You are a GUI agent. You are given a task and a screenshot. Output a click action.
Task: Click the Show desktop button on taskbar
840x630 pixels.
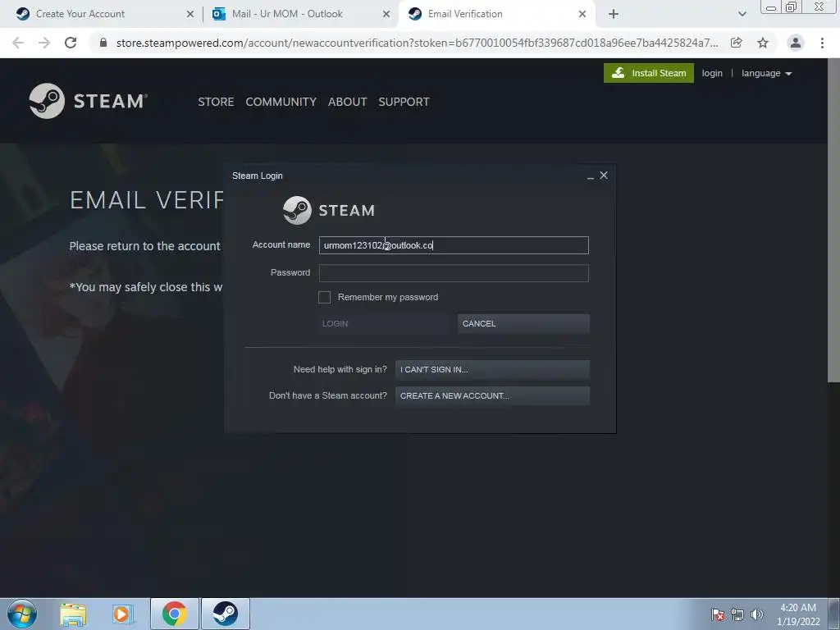coord(834,614)
